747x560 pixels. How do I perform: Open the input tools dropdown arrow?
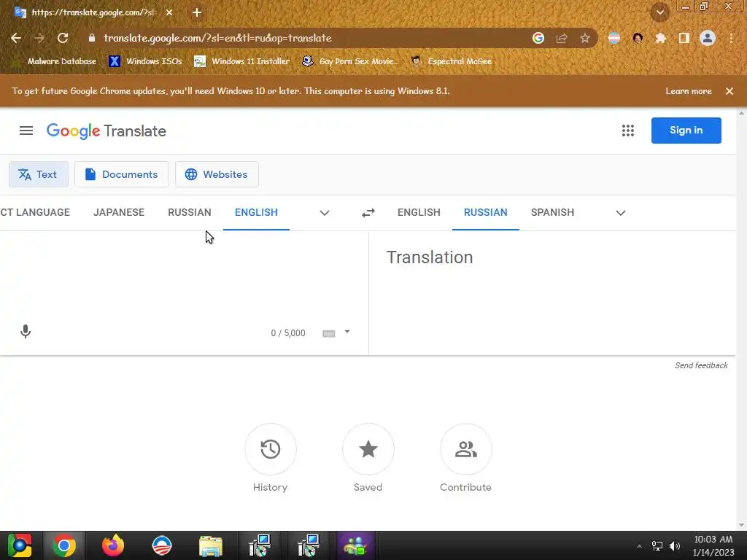tap(347, 332)
